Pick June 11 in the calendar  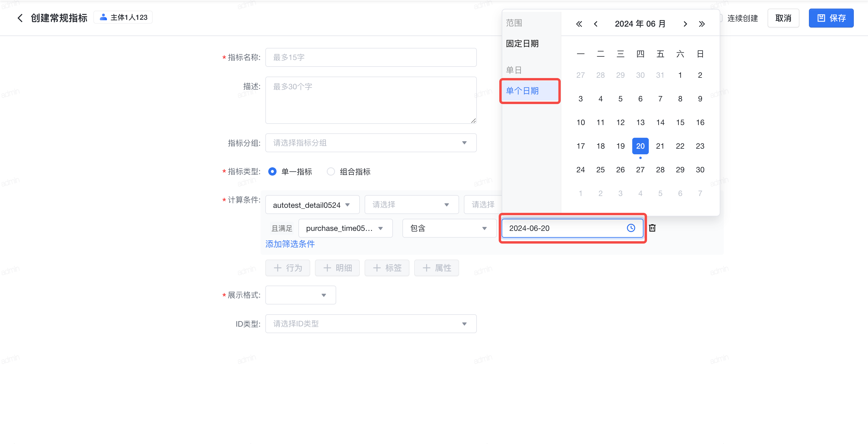point(600,122)
